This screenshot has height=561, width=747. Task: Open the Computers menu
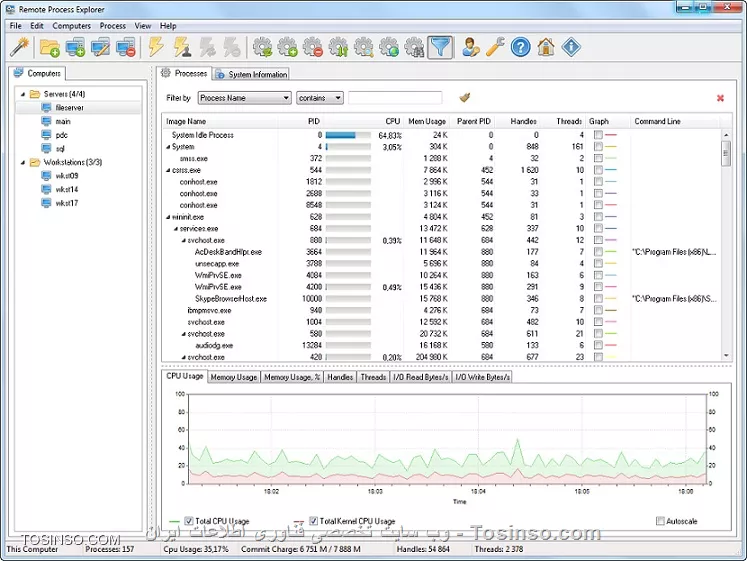pos(71,26)
